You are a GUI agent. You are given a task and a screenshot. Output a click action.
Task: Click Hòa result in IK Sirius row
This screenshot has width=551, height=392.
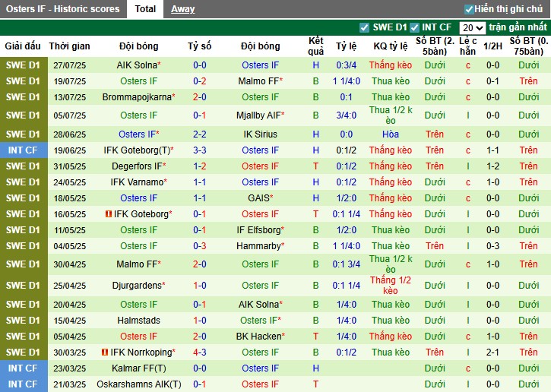391,134
